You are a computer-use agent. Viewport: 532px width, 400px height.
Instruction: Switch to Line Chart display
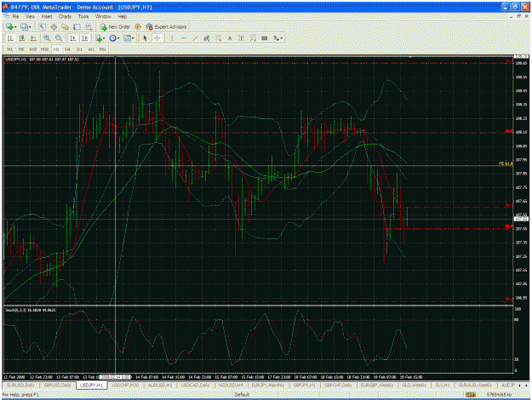point(33,38)
